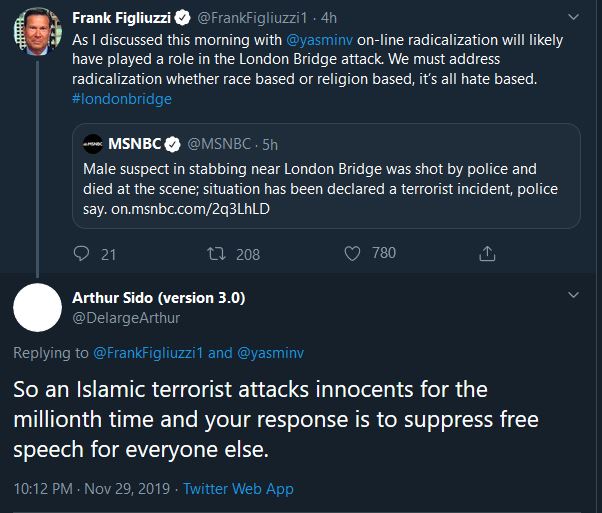
Task: Expand Frank Figliuzzi tweet options chevron
Action: pos(573,18)
